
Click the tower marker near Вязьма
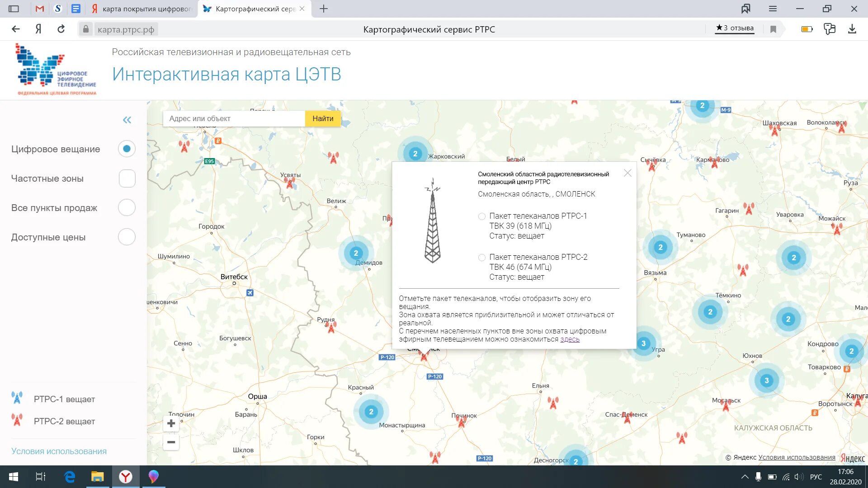pyautogui.click(x=743, y=270)
